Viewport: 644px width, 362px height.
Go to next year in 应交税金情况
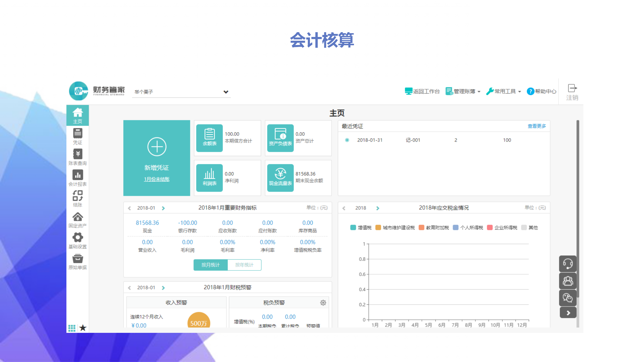(378, 208)
